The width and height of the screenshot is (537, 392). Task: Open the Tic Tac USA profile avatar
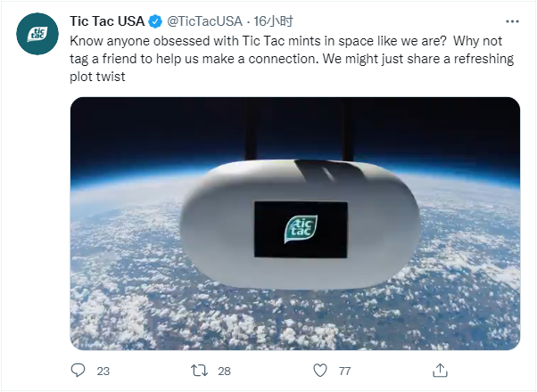tap(37, 34)
